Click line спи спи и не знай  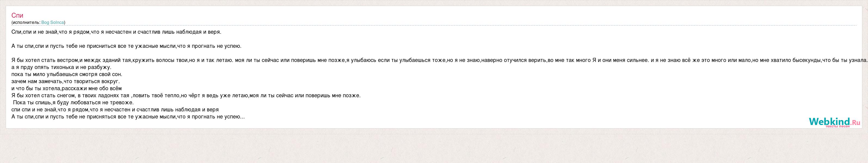click(x=115, y=109)
